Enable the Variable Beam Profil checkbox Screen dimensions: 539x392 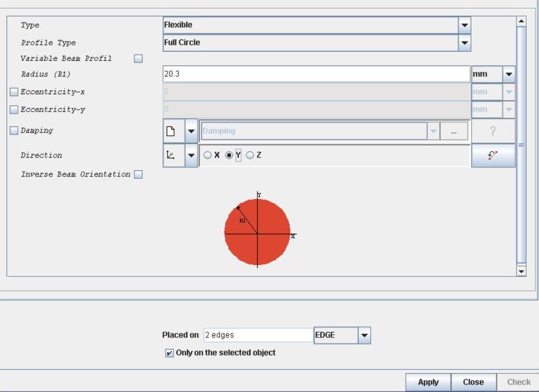pos(138,59)
